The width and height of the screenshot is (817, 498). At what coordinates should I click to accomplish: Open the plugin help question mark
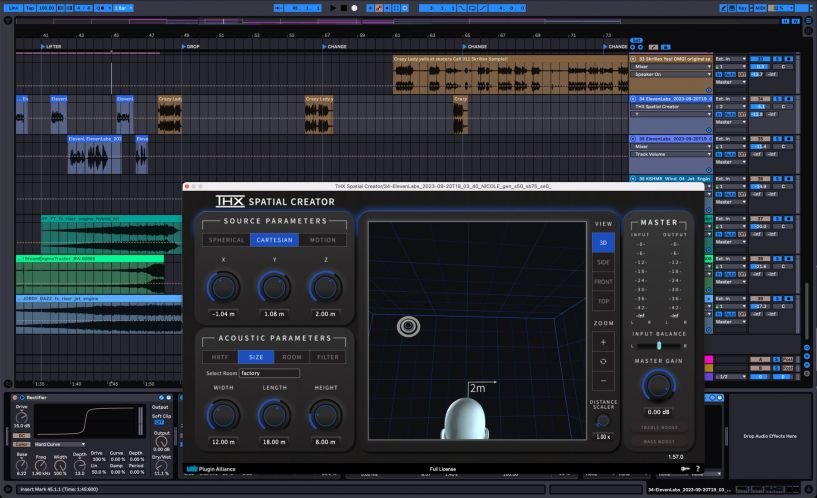(697, 468)
